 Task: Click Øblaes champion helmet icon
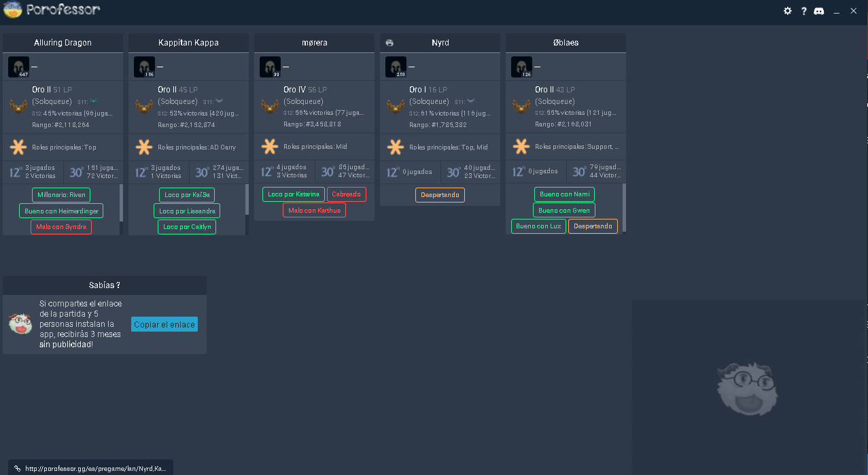[x=521, y=67]
